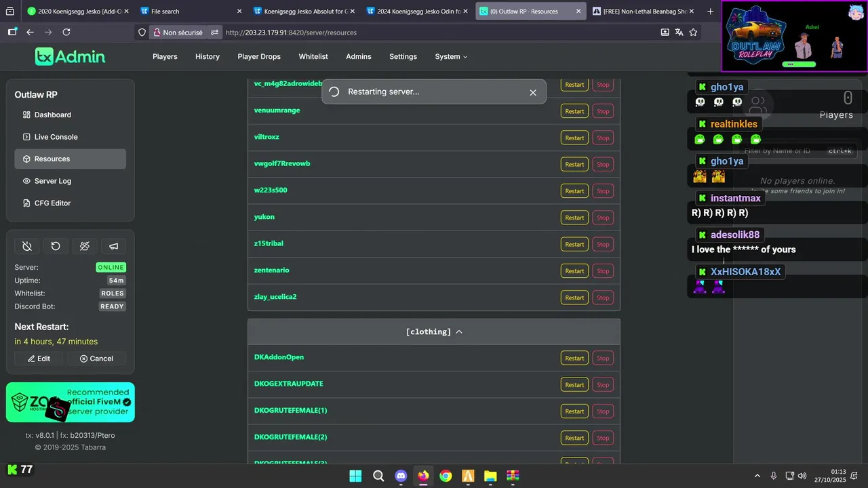Stop the w223s500 resource

pyautogui.click(x=603, y=191)
